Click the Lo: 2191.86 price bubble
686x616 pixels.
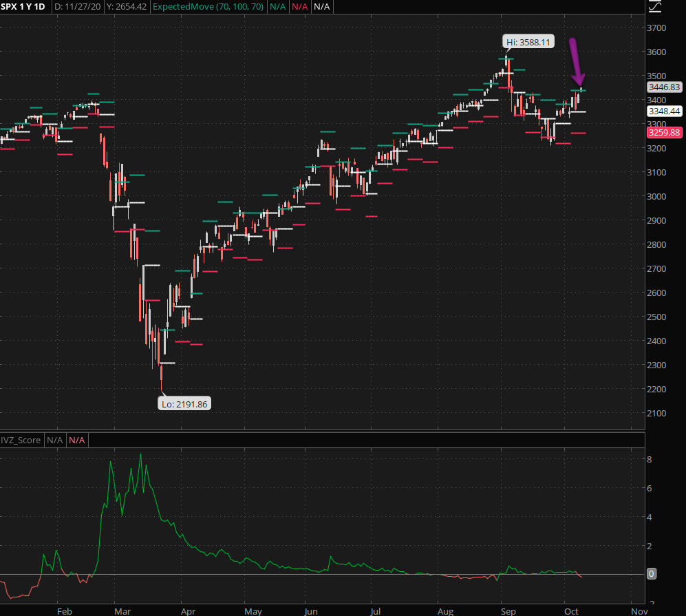pyautogui.click(x=184, y=404)
